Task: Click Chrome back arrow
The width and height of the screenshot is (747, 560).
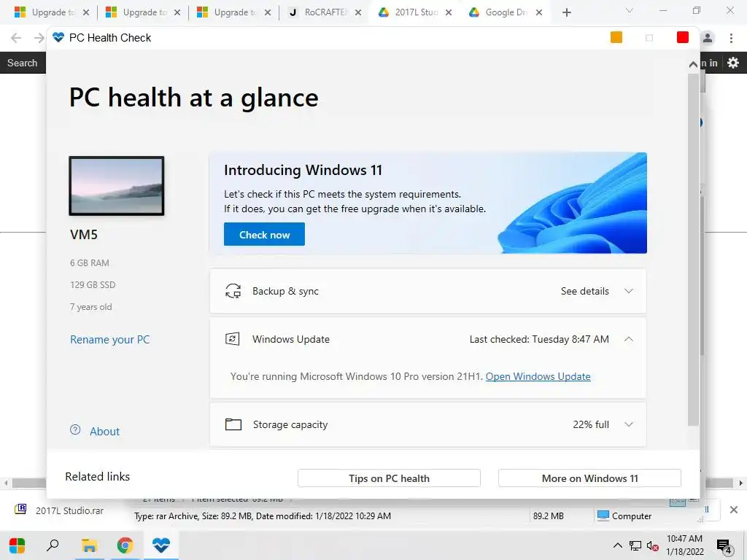Action: tap(16, 38)
